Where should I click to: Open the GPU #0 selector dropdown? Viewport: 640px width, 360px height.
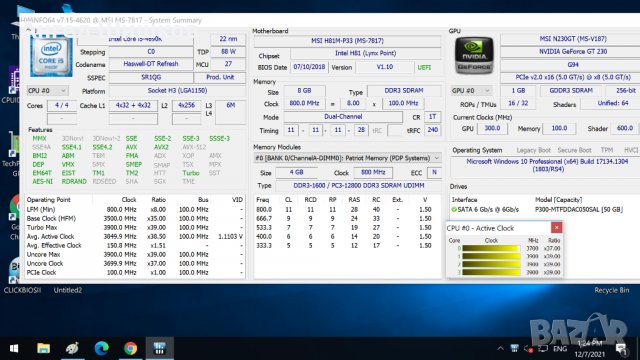(x=471, y=91)
